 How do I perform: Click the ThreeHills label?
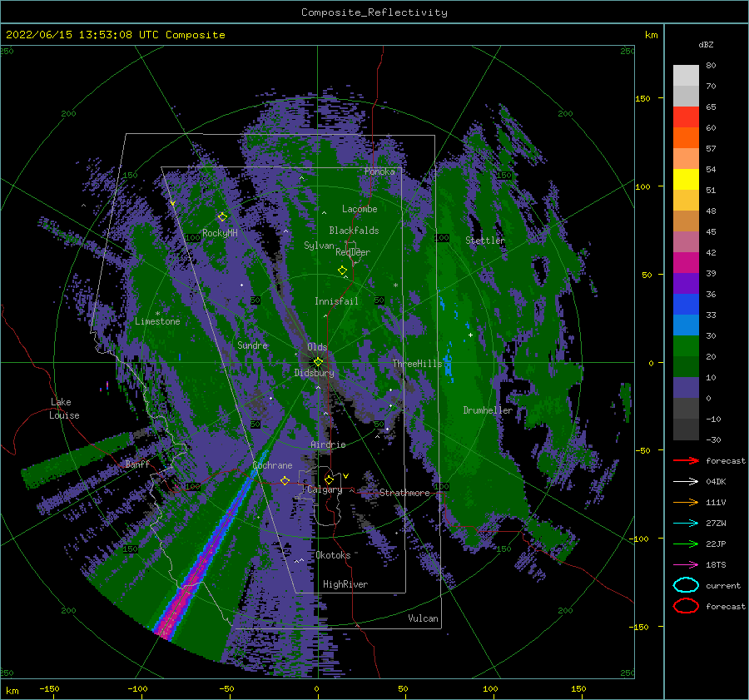[418, 364]
